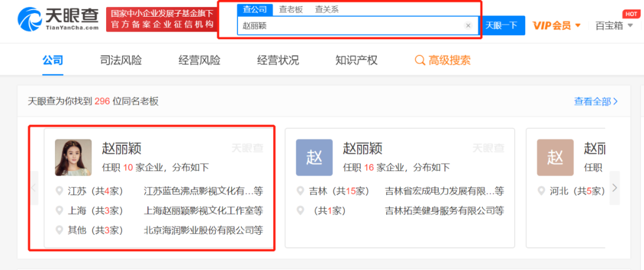The image size is (644, 270).
Task: Click location pin icon next to 其他
Action: coord(59,231)
